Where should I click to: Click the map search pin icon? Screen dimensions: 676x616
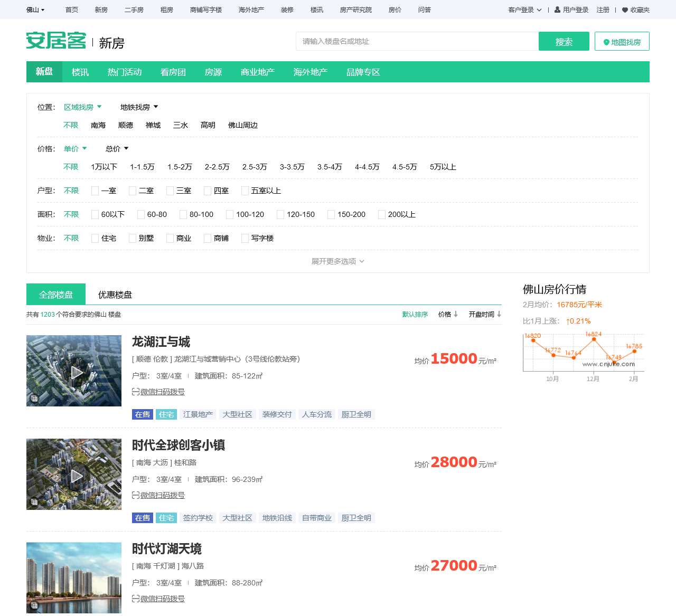(x=606, y=42)
